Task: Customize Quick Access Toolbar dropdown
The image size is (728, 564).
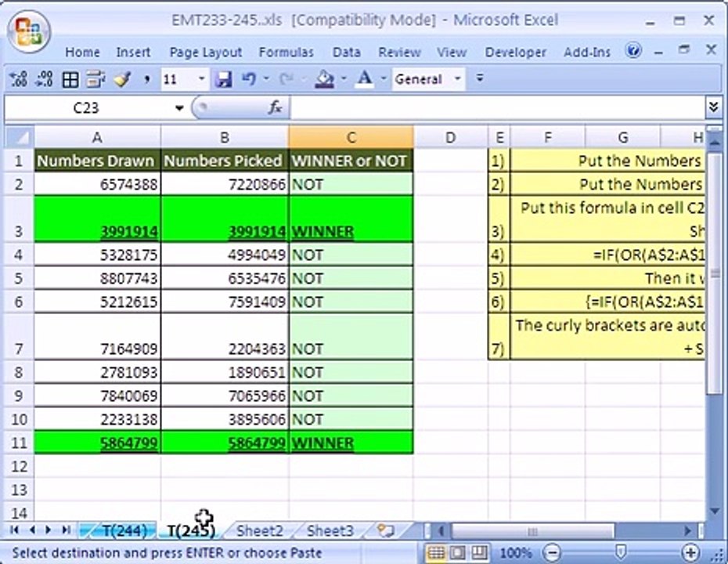Action: [480, 78]
